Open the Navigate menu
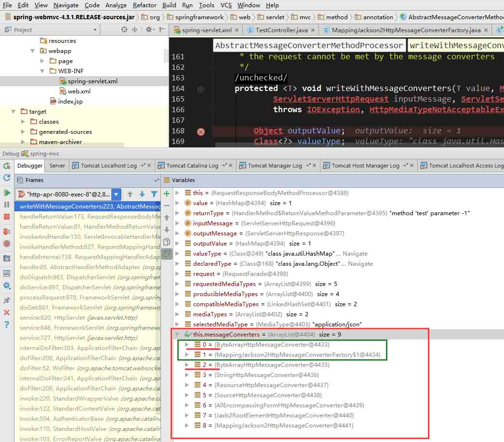504x442 pixels. click(x=66, y=5)
